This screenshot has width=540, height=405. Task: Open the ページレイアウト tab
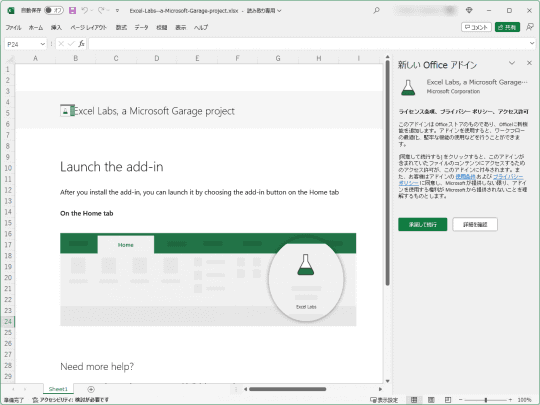[x=89, y=27]
